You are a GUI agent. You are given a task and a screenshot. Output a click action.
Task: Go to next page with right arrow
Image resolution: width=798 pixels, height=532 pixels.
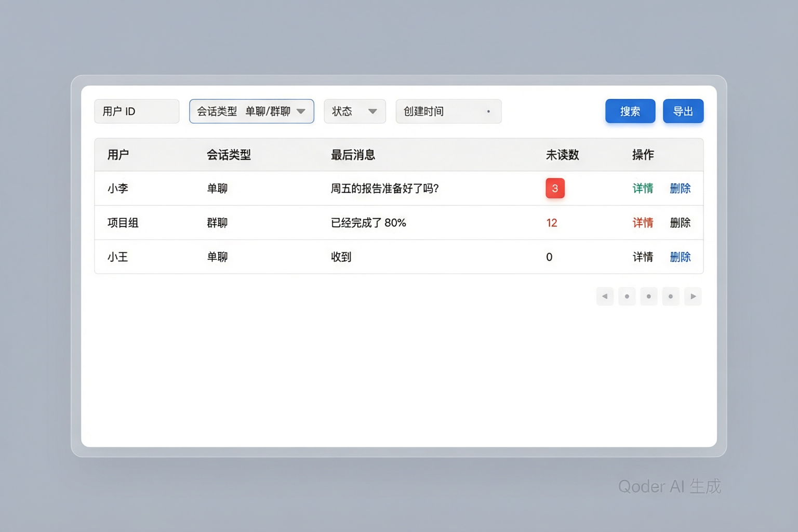pyautogui.click(x=693, y=297)
